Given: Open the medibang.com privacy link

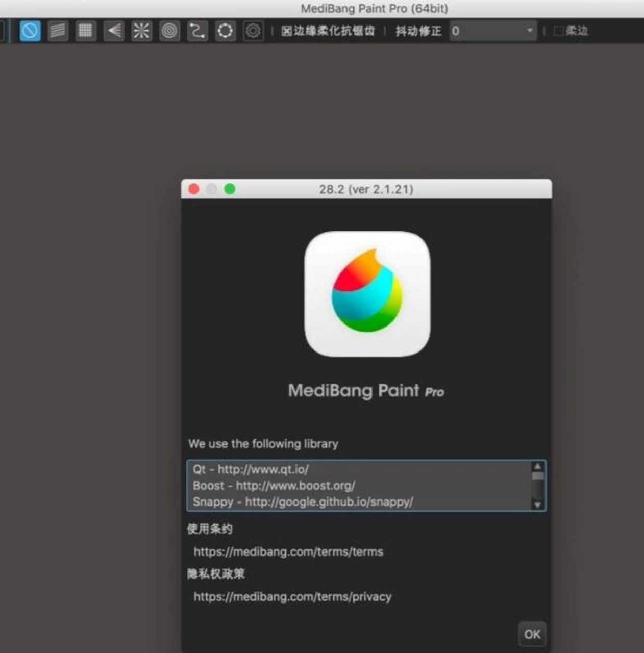Looking at the screenshot, I should tap(292, 596).
